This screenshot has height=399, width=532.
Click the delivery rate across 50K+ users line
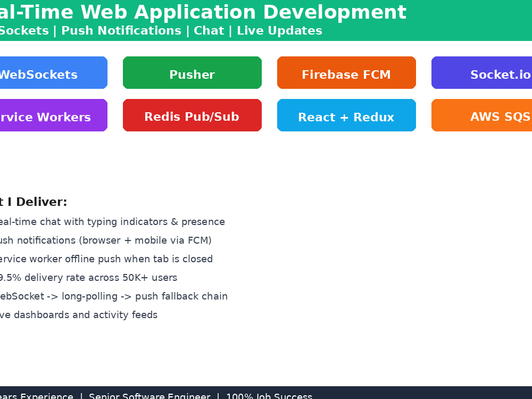coord(88,278)
